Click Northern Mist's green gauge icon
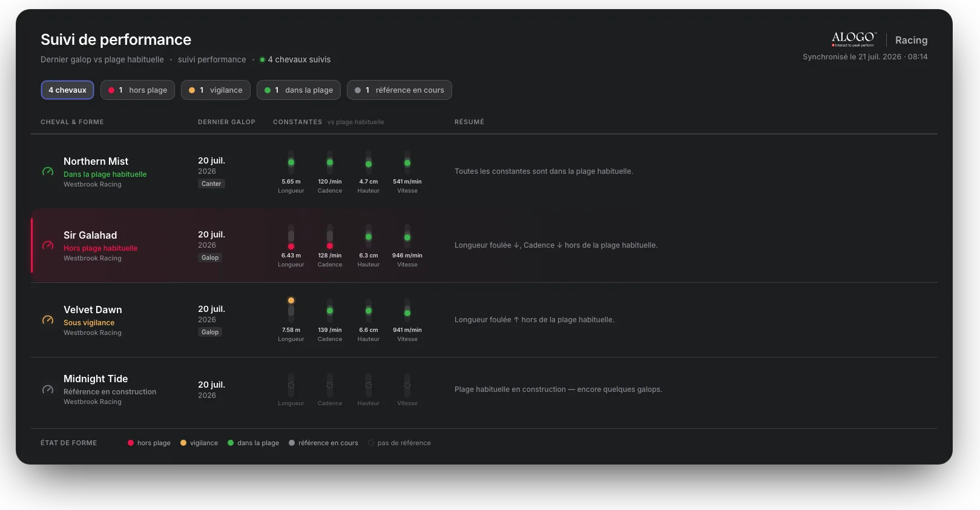This screenshot has height=510, width=980. 48,172
